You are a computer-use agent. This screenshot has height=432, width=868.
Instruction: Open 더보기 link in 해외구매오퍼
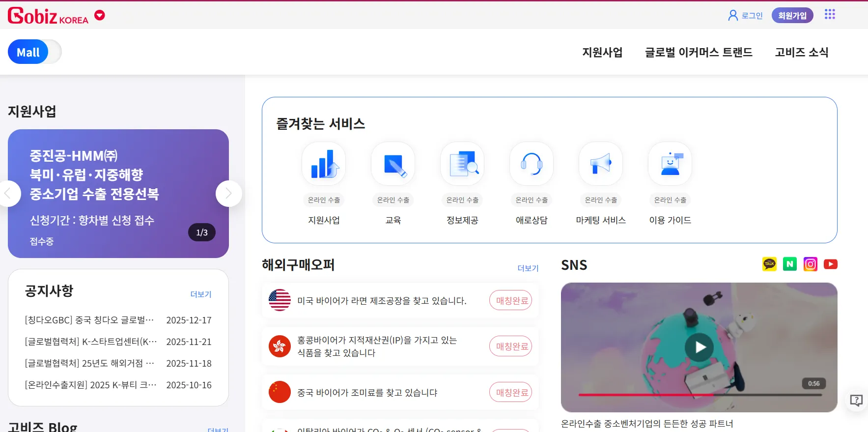click(x=528, y=268)
